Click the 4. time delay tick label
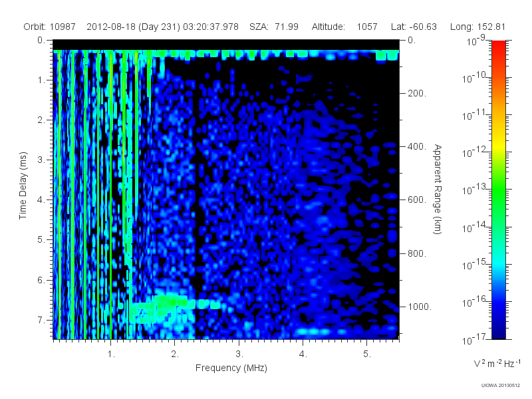 point(41,200)
